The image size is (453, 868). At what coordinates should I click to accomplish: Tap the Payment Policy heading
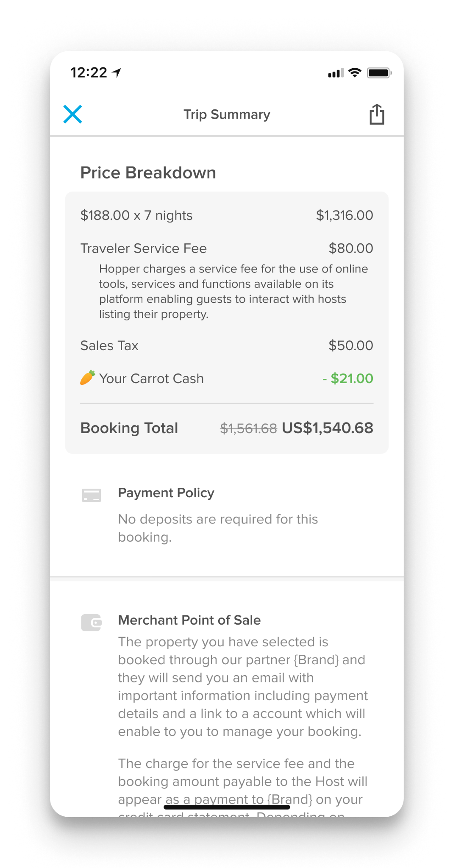point(166,493)
